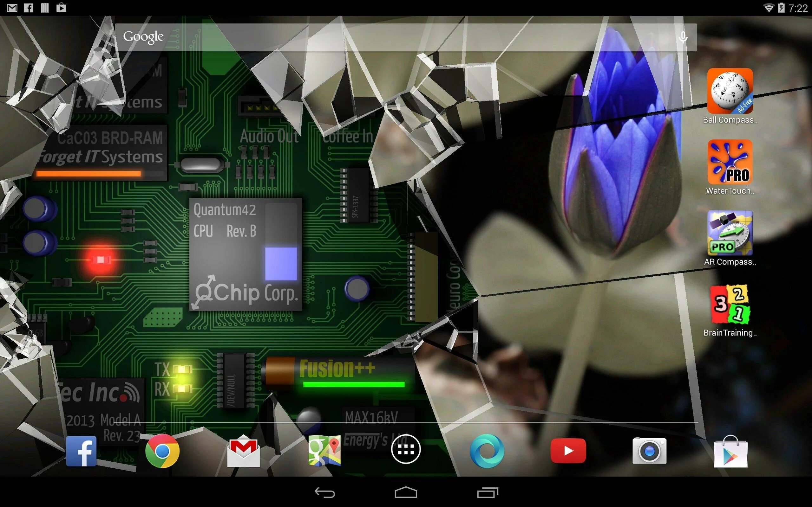Open the teal browser app in the dock
The image size is (812, 507).
tap(487, 451)
